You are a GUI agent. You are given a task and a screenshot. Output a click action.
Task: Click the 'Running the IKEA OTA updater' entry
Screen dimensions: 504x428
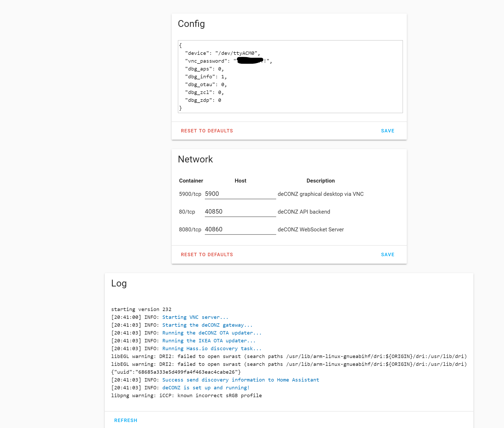pyautogui.click(x=209, y=341)
